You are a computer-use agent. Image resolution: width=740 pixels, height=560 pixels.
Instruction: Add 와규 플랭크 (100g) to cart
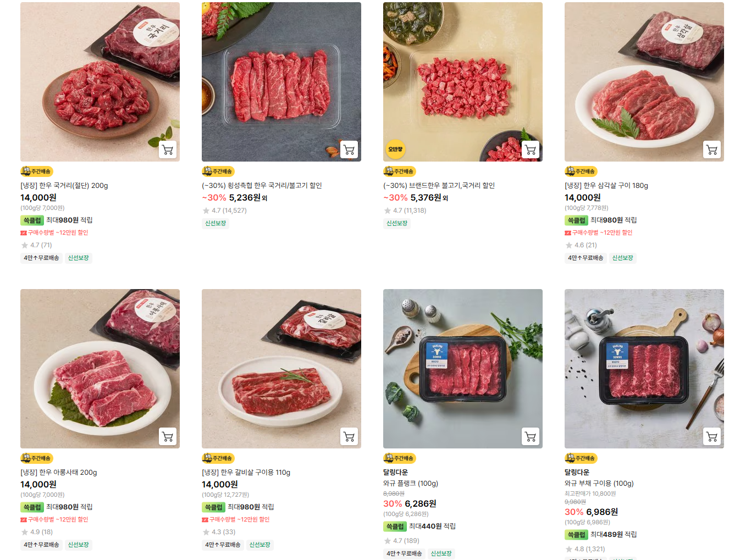(531, 436)
